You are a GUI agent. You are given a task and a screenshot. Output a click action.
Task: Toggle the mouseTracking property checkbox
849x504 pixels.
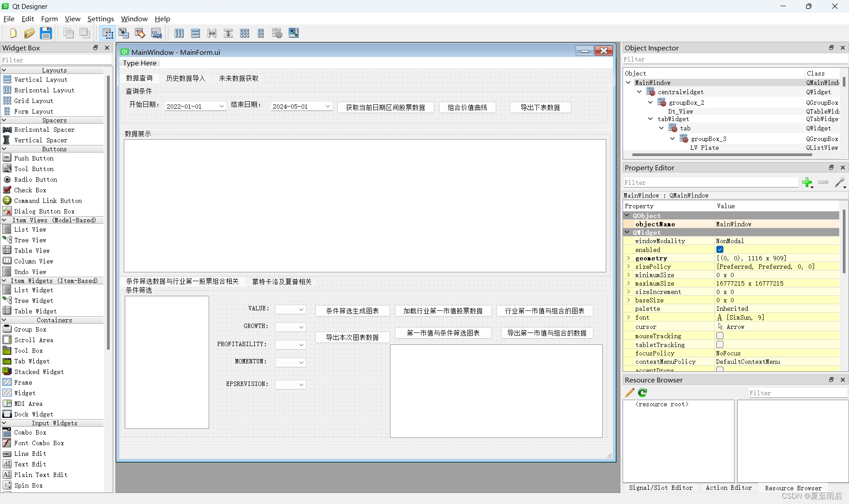point(720,336)
